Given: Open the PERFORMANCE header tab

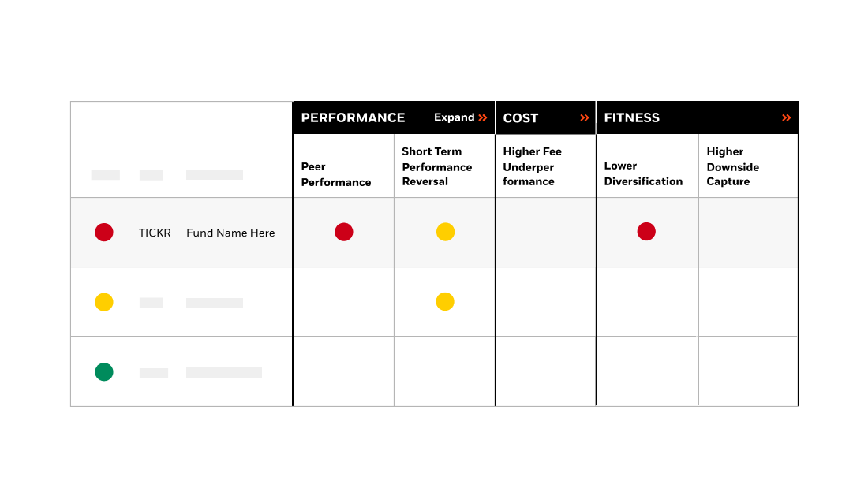Looking at the screenshot, I should 353,117.
